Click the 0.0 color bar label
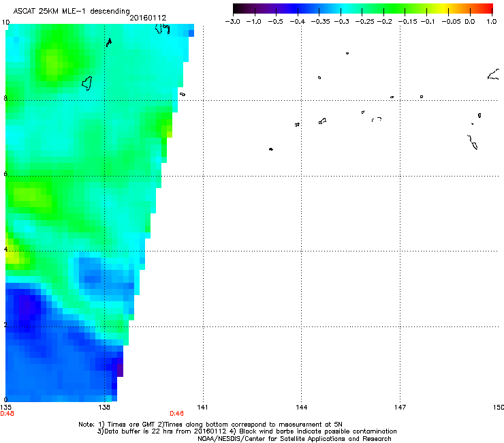 [470, 22]
